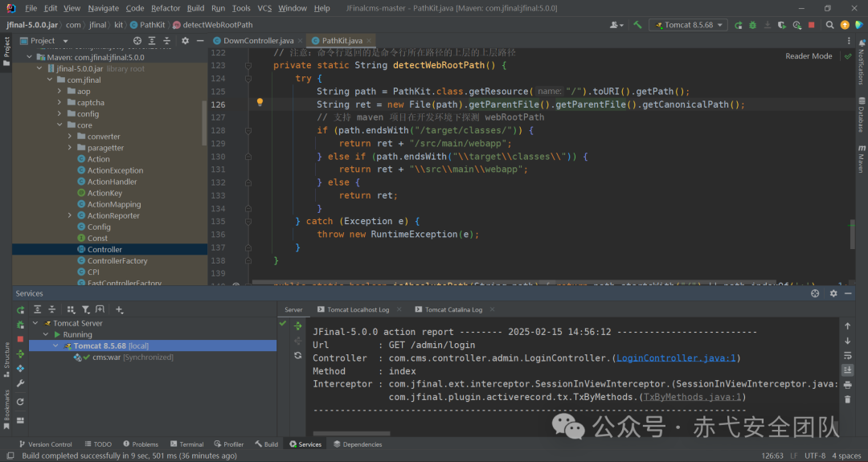Expand the converter package
The image size is (868, 462).
70,136
